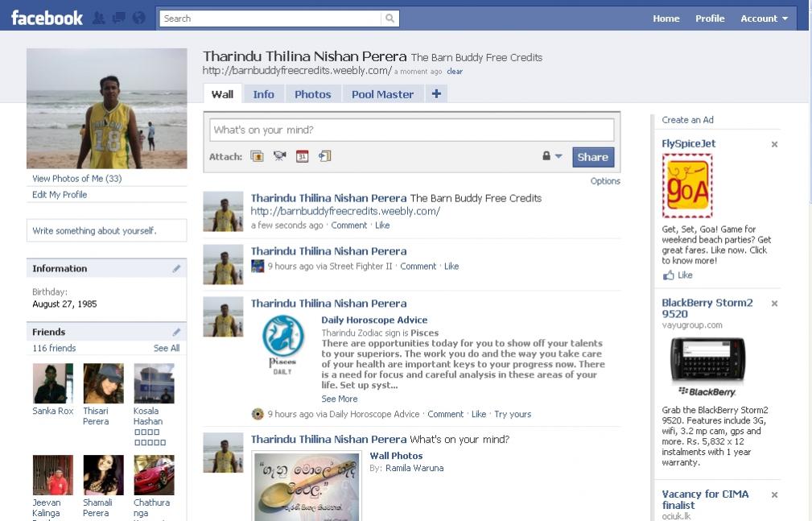Open the BlackBerry phone ad image
This screenshot has width=812, height=521.
tap(707, 367)
